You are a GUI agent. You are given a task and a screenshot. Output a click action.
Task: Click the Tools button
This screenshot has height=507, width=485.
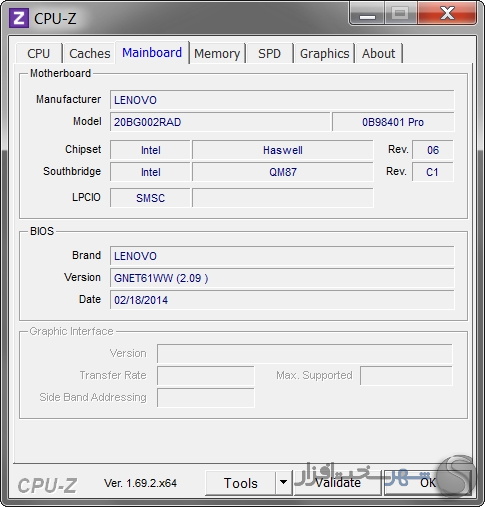pos(241,483)
